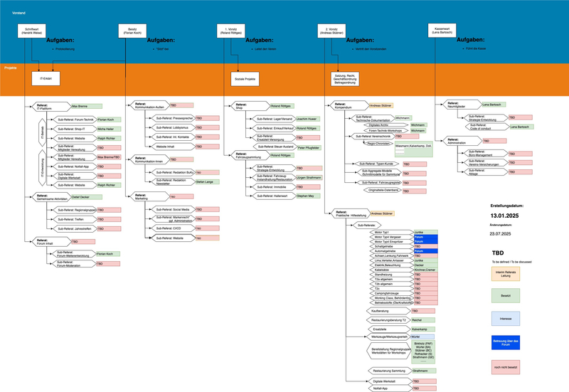Image resolution: width=569 pixels, height=392 pixels.
Task: Select the vertical IT-Entwicklung hexagon
Action: pyautogui.click(x=43, y=168)
